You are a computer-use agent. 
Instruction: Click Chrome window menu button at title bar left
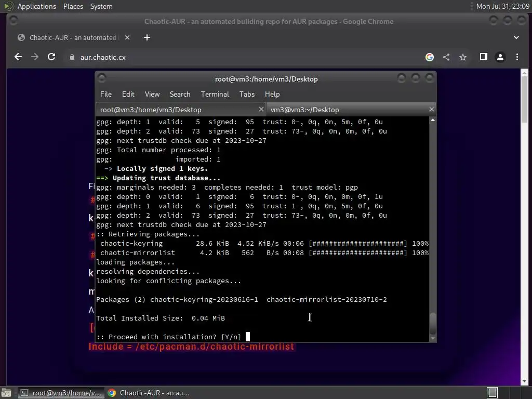pyautogui.click(x=14, y=21)
